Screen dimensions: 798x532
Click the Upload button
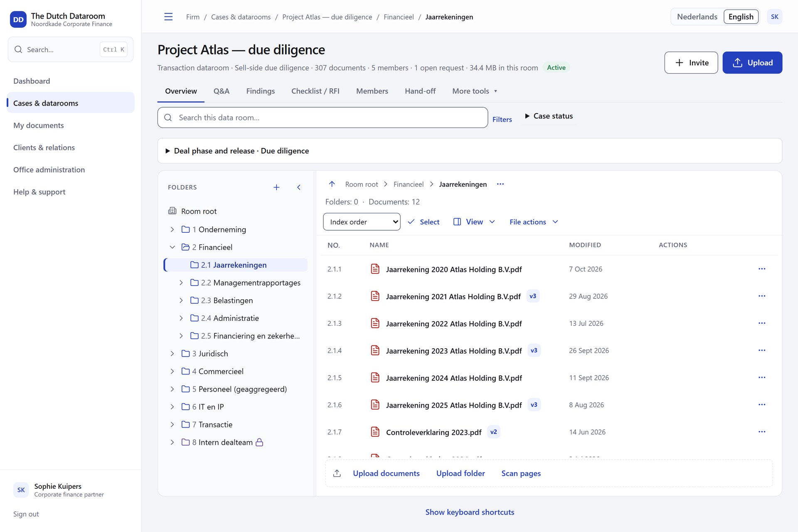click(x=752, y=63)
